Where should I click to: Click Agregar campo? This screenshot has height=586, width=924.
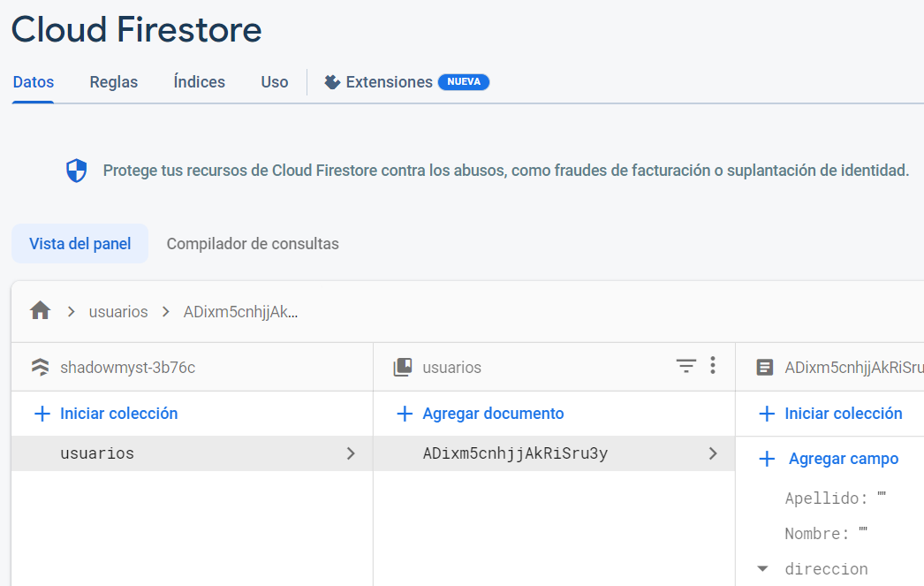point(844,459)
